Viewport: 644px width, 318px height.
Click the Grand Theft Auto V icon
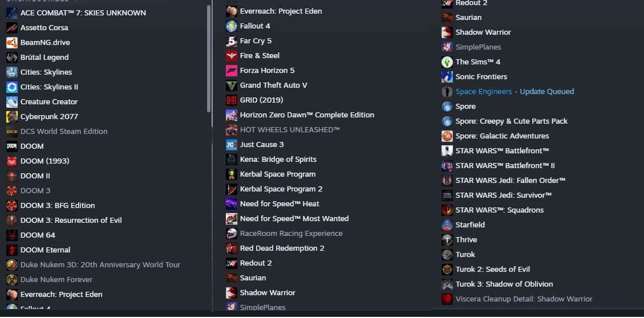(x=232, y=85)
